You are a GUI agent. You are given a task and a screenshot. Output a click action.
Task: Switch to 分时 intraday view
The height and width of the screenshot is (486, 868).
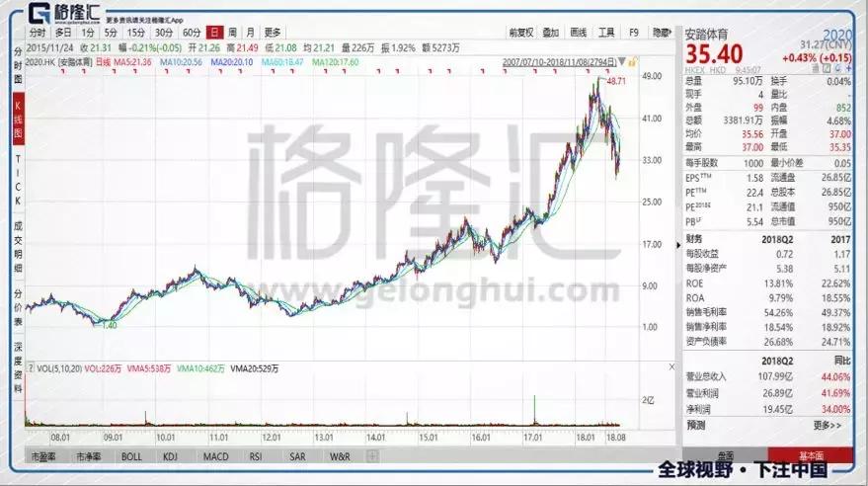38,33
